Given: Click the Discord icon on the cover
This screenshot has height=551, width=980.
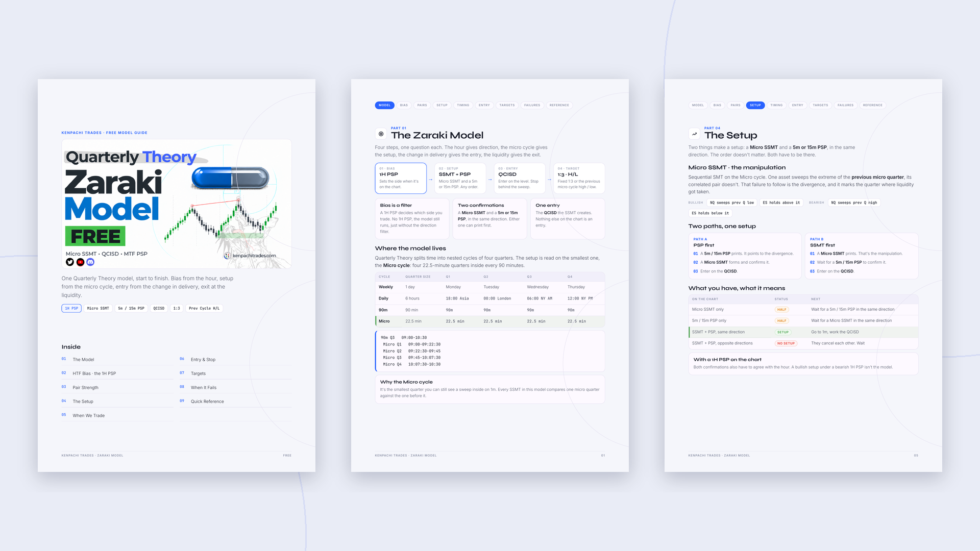Looking at the screenshot, I should [90, 262].
